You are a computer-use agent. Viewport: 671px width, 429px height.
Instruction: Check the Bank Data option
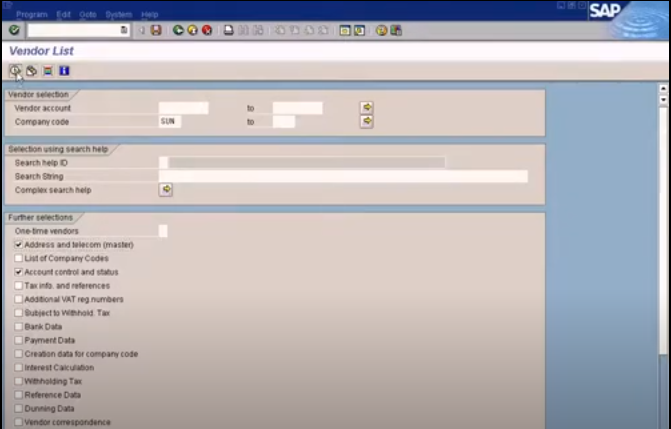click(x=18, y=327)
